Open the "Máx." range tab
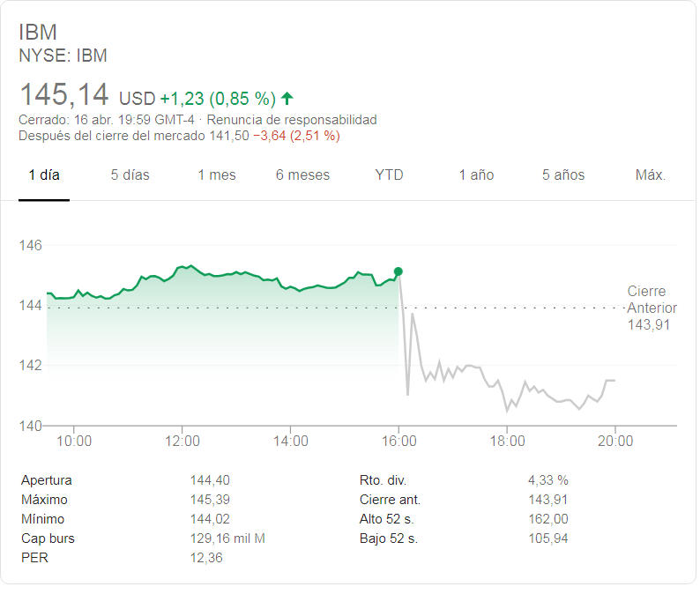Viewport: 700px width, 594px height. (x=651, y=174)
